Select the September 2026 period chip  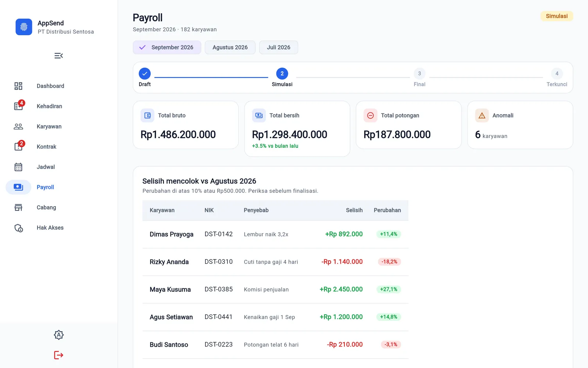click(167, 47)
